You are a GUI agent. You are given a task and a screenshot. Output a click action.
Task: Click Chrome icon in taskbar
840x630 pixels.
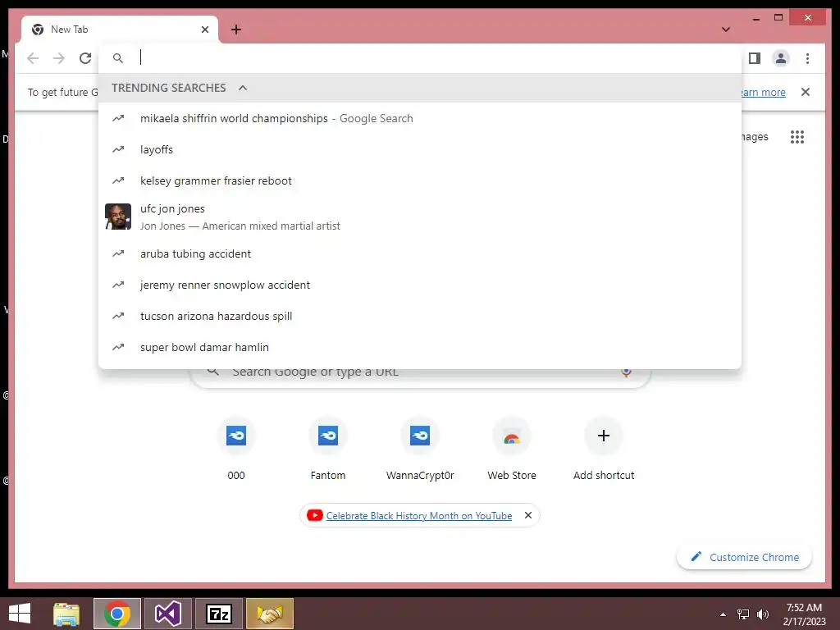[117, 614]
